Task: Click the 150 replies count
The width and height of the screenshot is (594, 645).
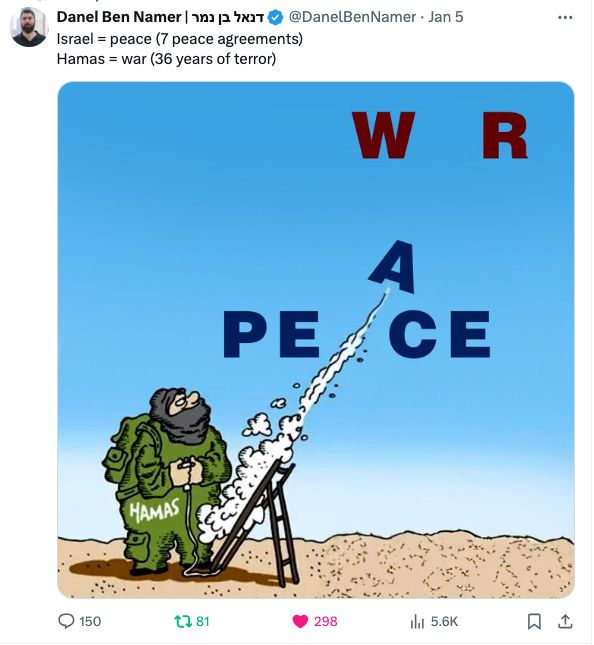Action: [90, 621]
